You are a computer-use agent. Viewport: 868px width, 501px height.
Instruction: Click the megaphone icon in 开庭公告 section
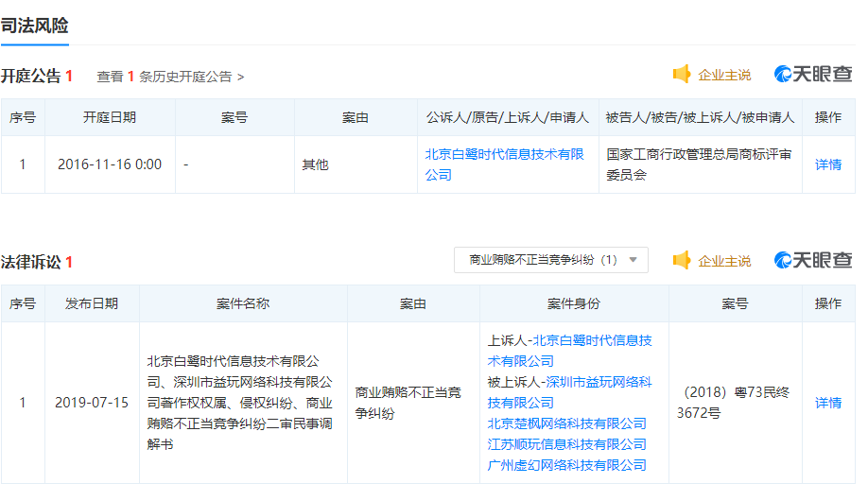(682, 74)
